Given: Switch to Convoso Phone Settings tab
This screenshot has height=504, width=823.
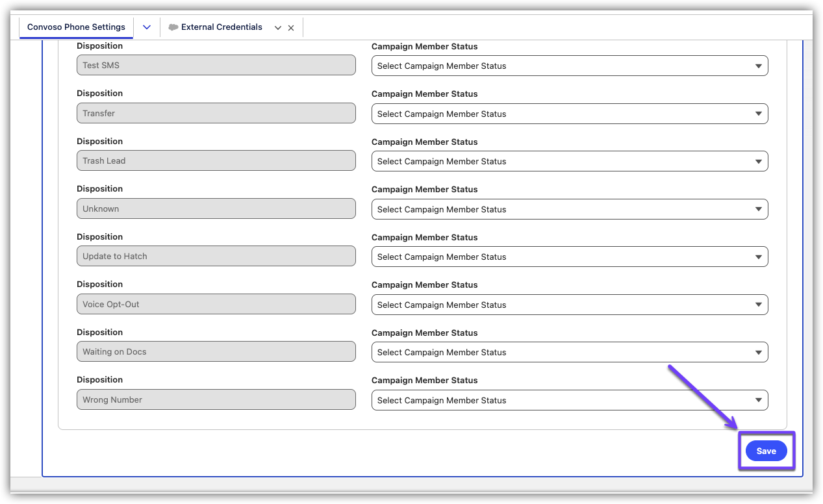Looking at the screenshot, I should (x=76, y=27).
